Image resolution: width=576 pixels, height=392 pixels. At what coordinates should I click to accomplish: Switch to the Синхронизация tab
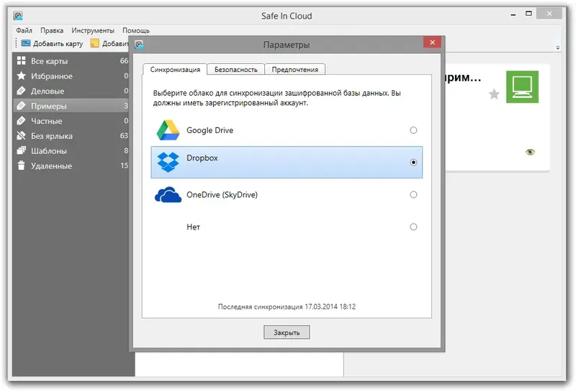click(175, 69)
